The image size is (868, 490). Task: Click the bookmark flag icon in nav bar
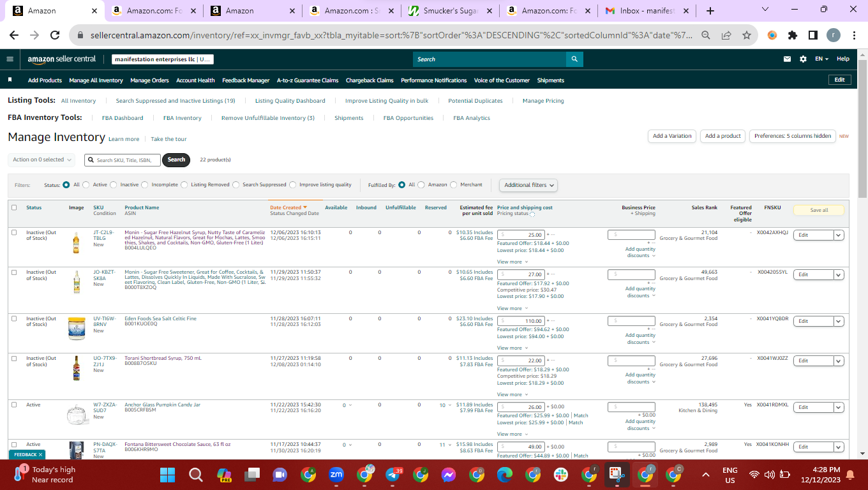point(10,80)
